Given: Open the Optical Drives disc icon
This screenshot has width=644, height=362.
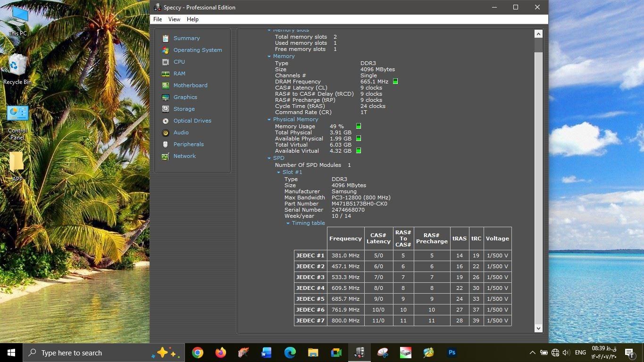Looking at the screenshot, I should click(165, 121).
